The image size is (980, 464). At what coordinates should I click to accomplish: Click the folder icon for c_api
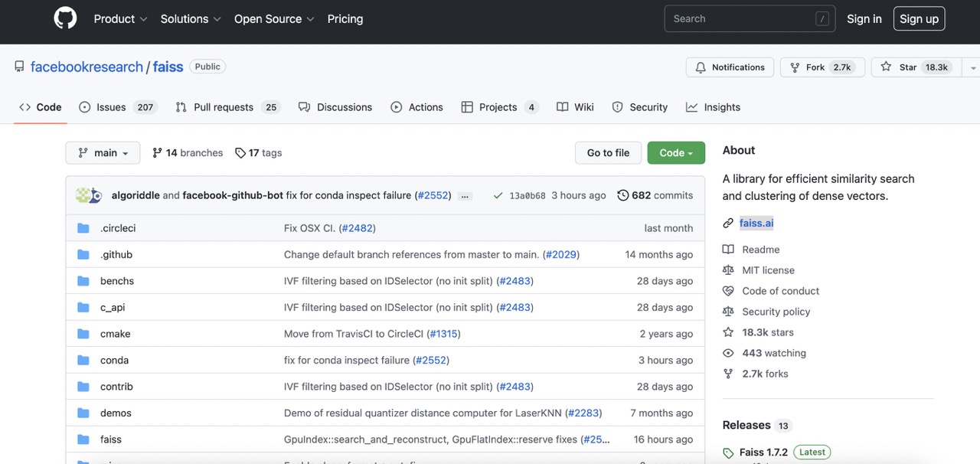pos(83,307)
